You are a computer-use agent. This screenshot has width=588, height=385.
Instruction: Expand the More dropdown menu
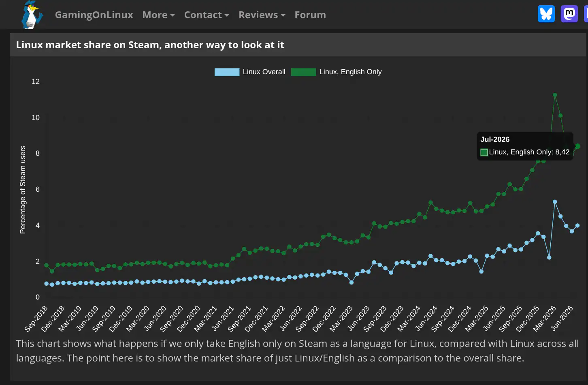(158, 15)
